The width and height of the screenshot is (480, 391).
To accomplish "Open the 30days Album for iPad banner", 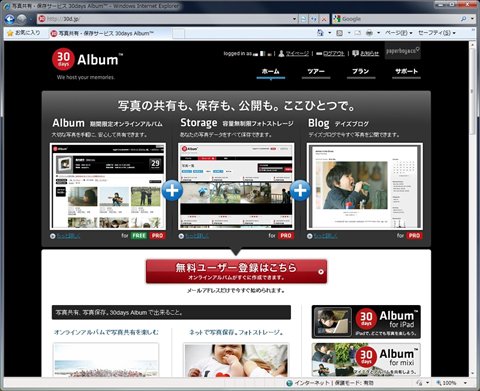I will click(x=366, y=322).
